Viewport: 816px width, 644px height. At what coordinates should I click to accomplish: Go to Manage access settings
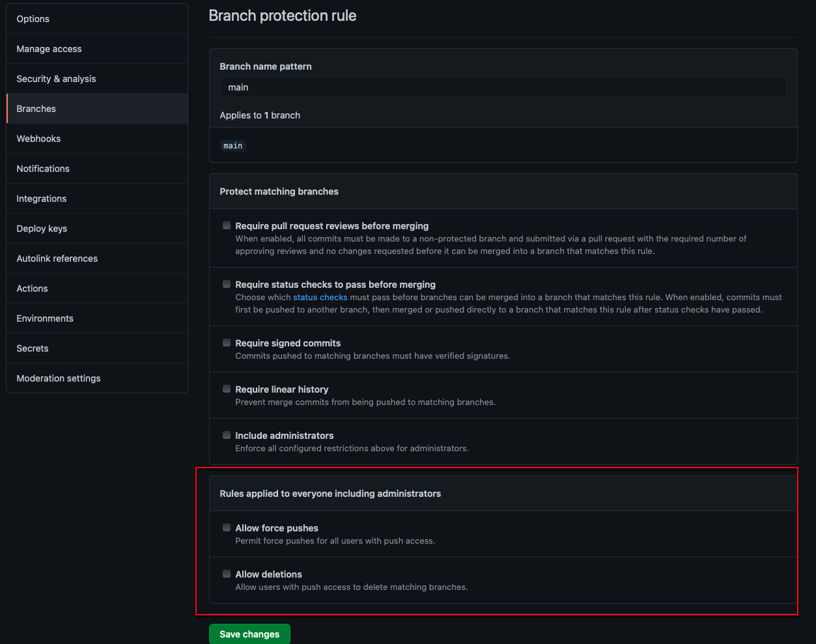49,49
